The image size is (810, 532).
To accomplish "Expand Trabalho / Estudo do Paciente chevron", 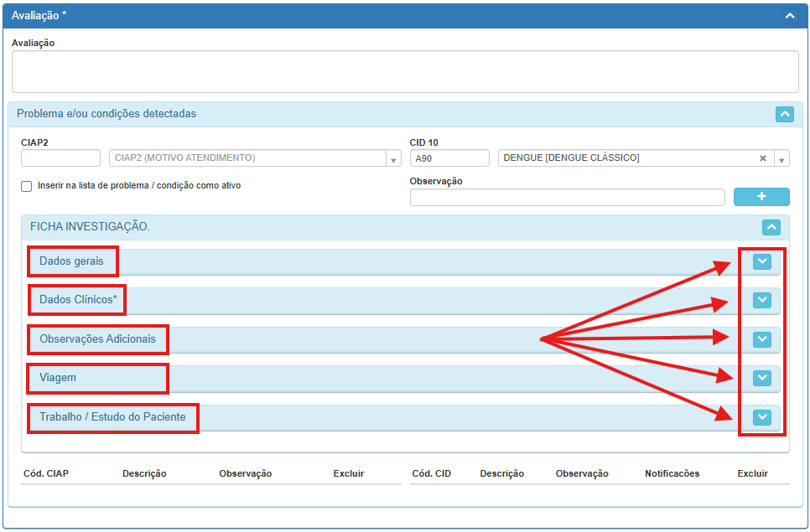I will tap(761, 416).
